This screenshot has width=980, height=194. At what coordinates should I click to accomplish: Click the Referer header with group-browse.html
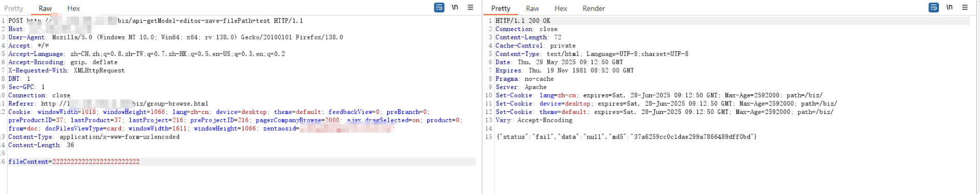click(108, 104)
